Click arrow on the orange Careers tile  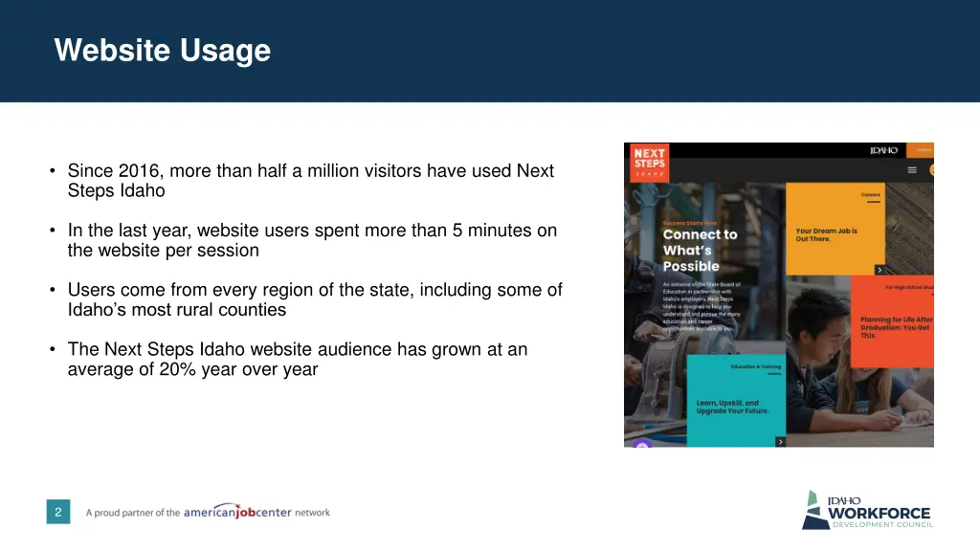pyautogui.click(x=880, y=270)
